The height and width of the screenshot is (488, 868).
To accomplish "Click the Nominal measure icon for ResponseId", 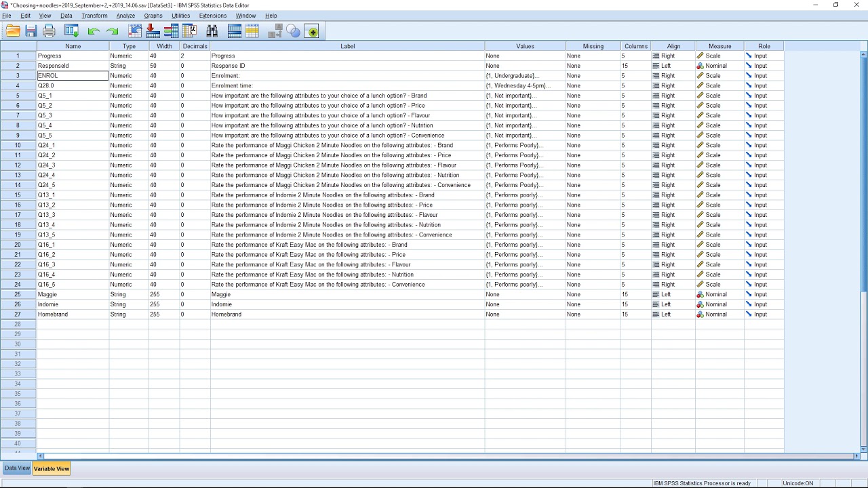I will point(700,66).
